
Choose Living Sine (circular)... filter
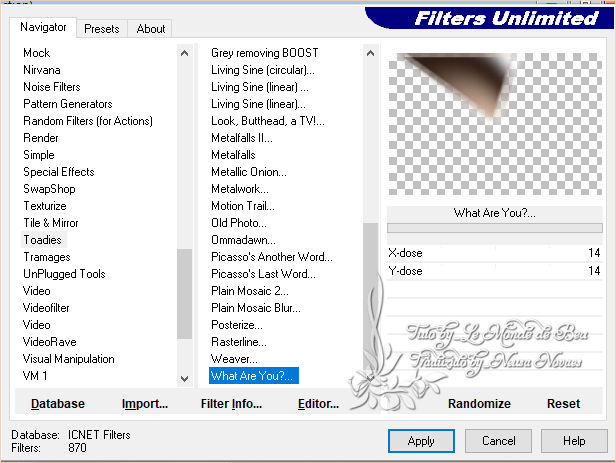tap(262, 70)
